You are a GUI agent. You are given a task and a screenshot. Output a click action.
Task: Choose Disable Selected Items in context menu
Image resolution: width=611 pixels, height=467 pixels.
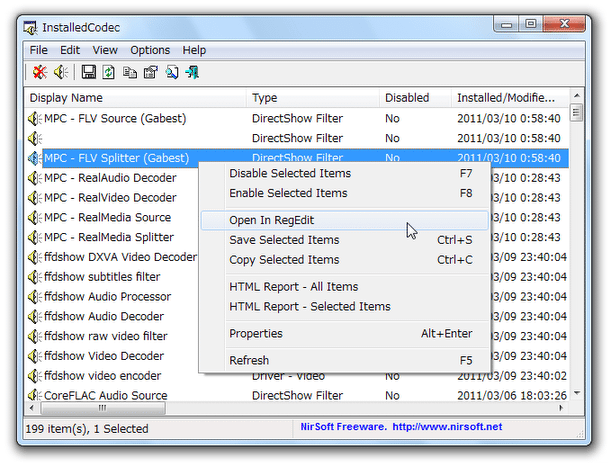(344, 173)
